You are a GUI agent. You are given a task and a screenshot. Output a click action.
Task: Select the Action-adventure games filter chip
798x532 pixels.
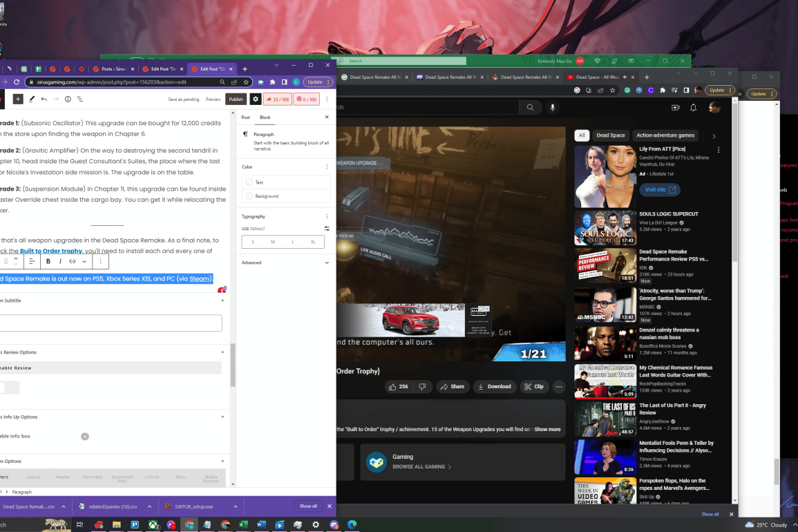point(665,135)
